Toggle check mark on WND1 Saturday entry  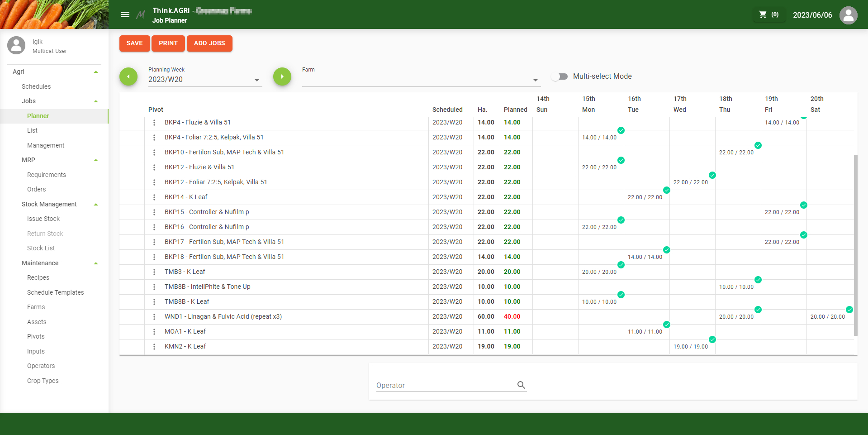pos(849,310)
